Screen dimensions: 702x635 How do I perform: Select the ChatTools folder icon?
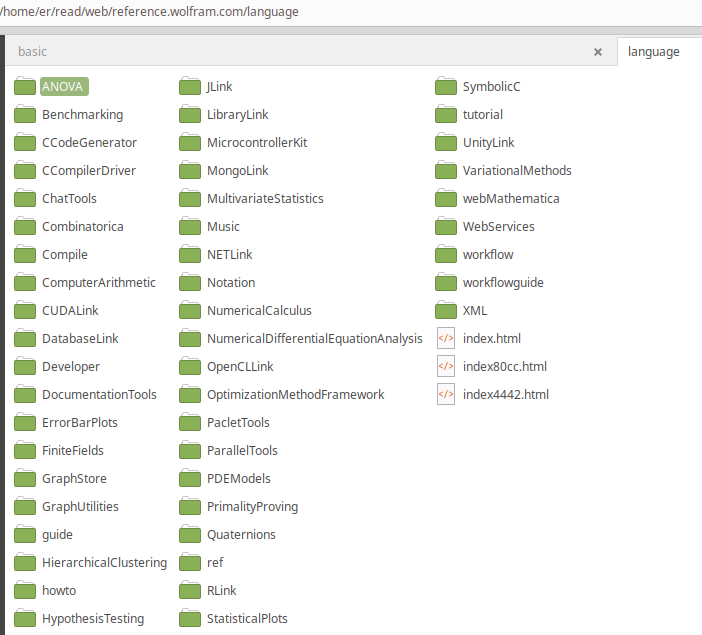[25, 198]
